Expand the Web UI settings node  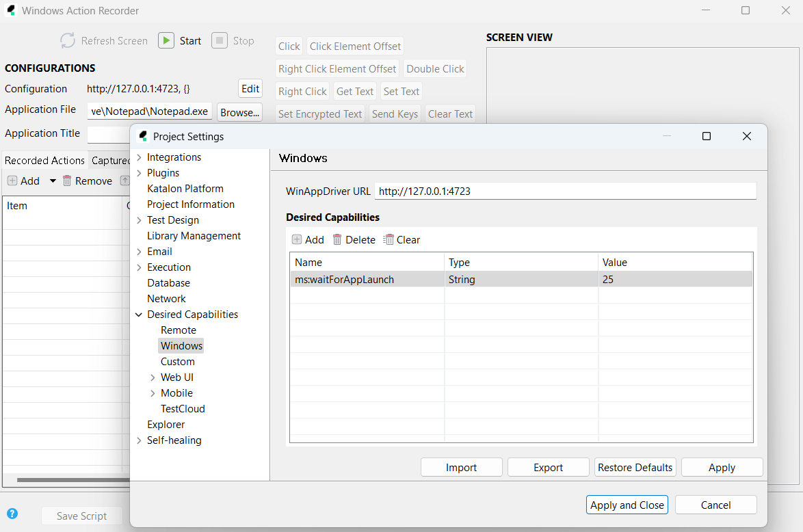pyautogui.click(x=153, y=377)
